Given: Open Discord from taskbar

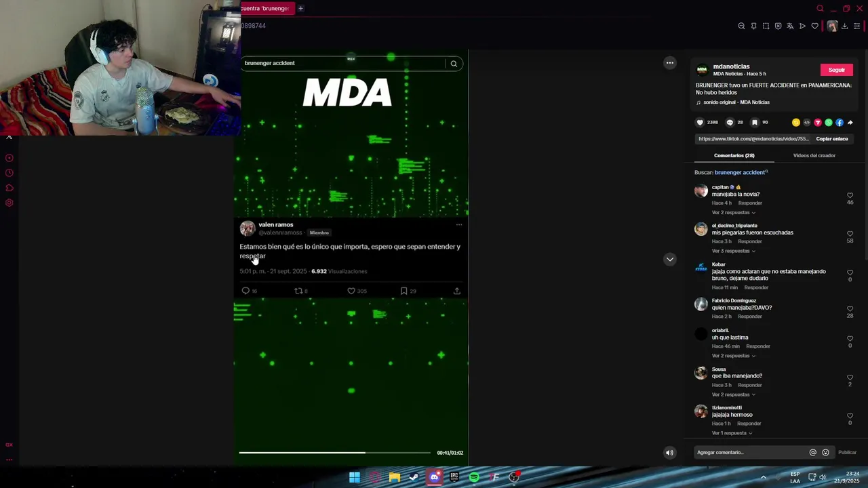Looking at the screenshot, I should [x=434, y=477].
